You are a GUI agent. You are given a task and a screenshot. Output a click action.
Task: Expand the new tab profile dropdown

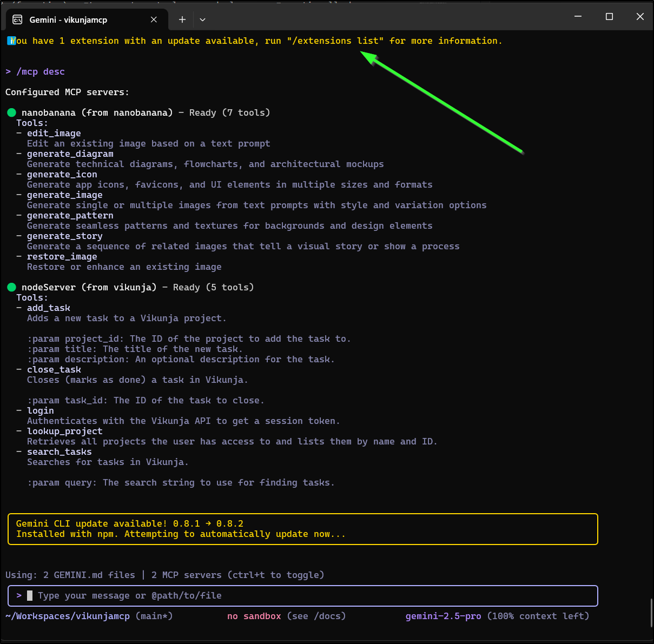(x=202, y=19)
